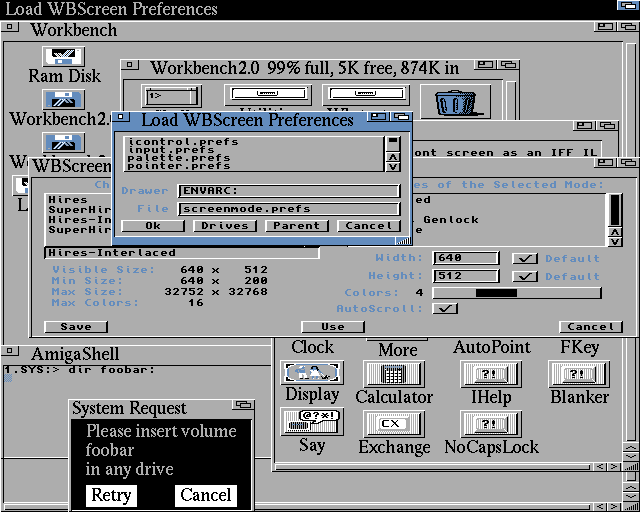
Task: Open the Exchange CX icon
Action: pyautogui.click(x=394, y=423)
